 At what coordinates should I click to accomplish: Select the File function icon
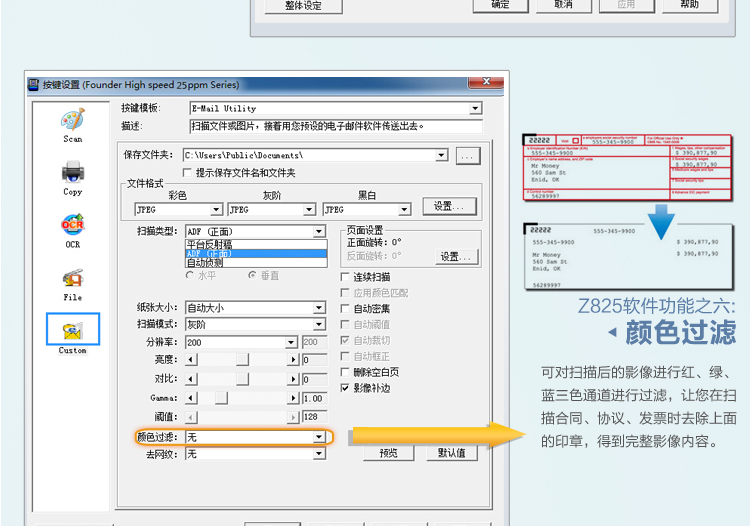click(72, 278)
